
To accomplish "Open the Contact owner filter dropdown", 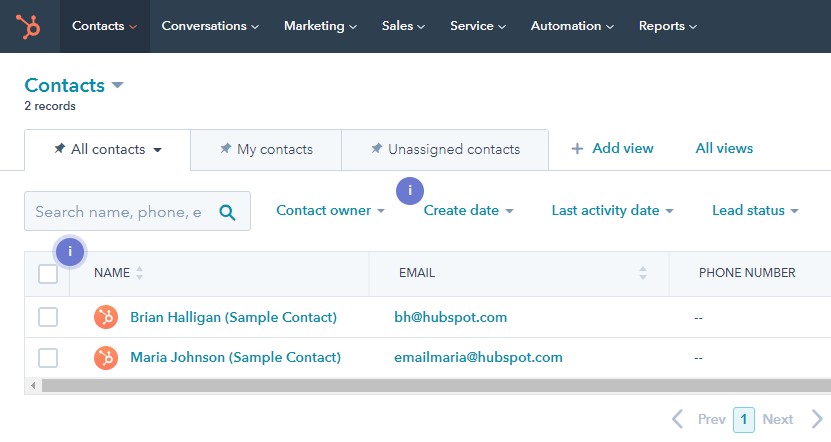I will [x=330, y=210].
